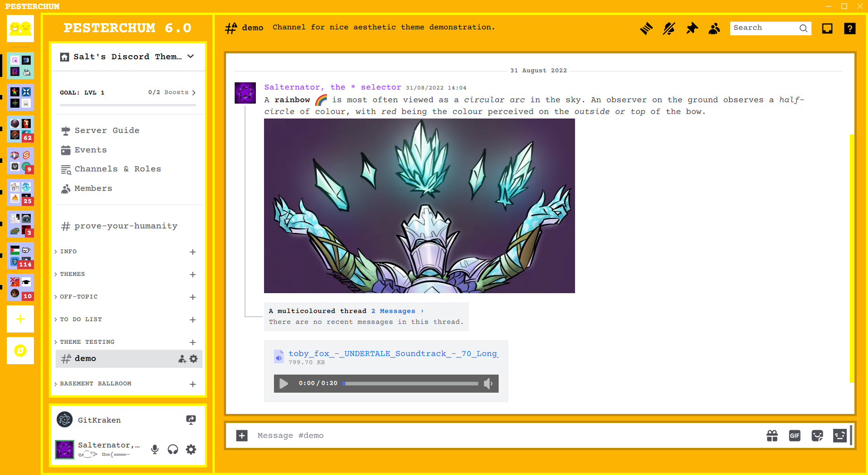Image resolution: width=868 pixels, height=475 pixels.
Task: Create channel in INFO category
Action: (193, 252)
